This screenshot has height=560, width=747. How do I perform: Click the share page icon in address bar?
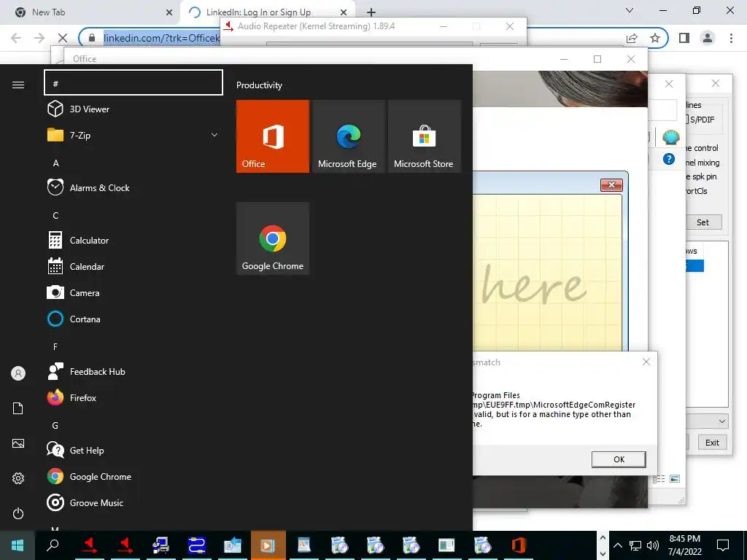632,38
